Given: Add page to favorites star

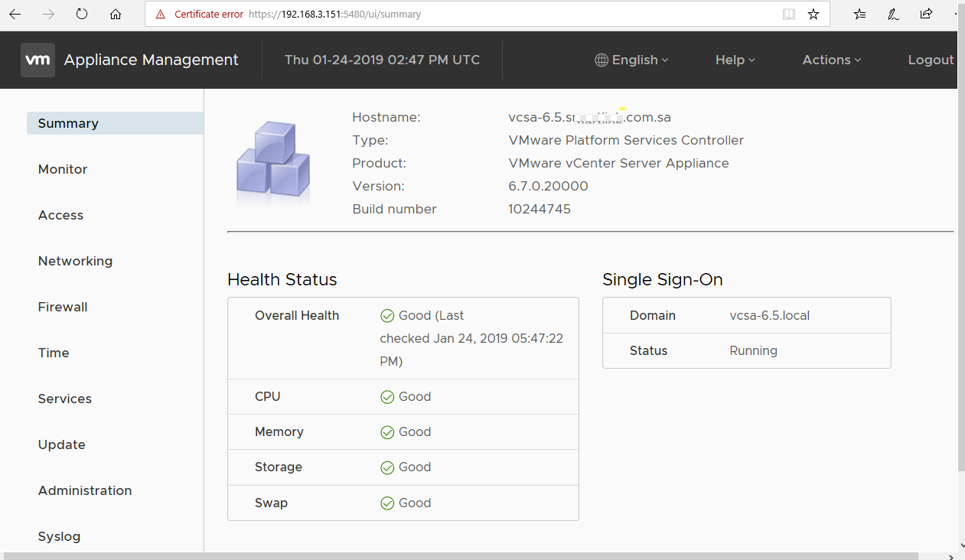Looking at the screenshot, I should click(813, 14).
